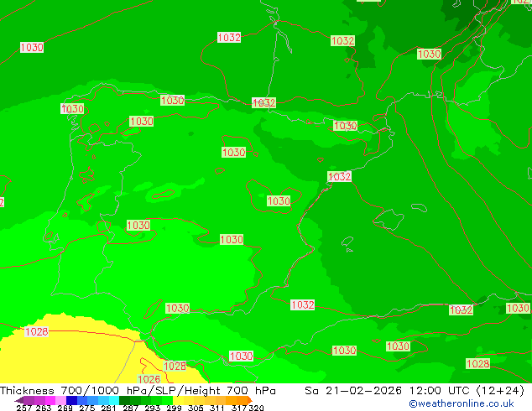532x411 pixels.
Task: Click legend value 263
Action: [44, 408]
